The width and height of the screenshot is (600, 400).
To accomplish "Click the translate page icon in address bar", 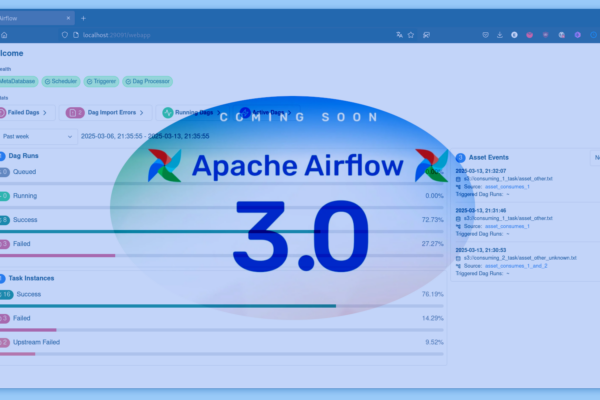I will click(x=399, y=35).
